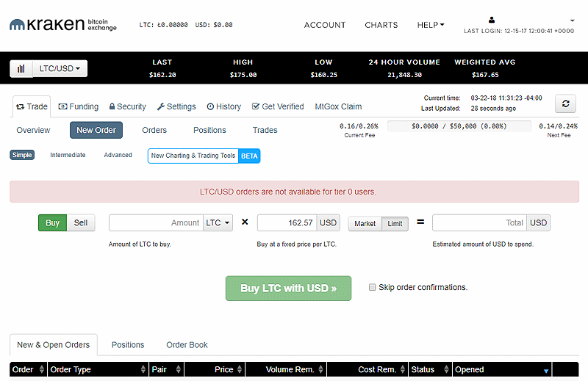Click the HIGH price $175.00 value
Screen dimensions: 588x381
243,75
